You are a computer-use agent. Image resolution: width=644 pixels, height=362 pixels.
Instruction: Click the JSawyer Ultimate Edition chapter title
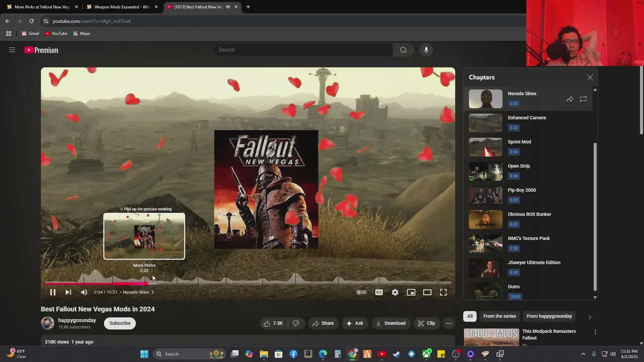pos(534,262)
